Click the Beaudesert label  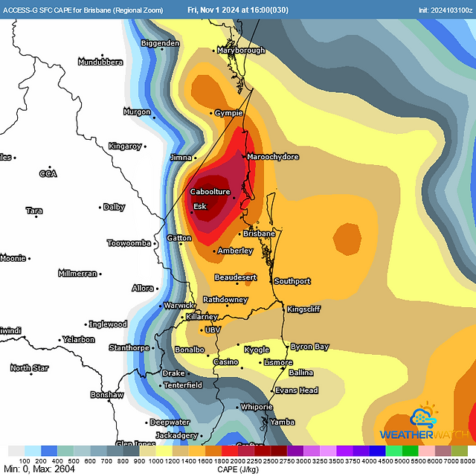tap(236, 277)
